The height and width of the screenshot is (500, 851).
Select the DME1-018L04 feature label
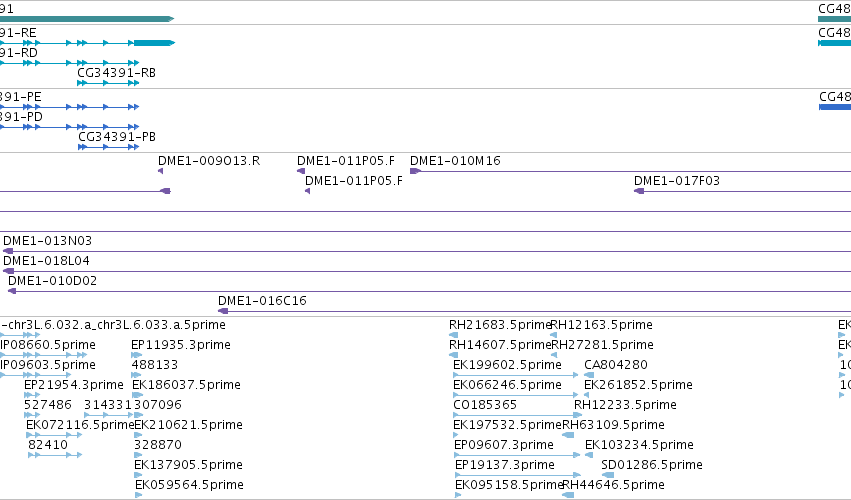(x=46, y=261)
